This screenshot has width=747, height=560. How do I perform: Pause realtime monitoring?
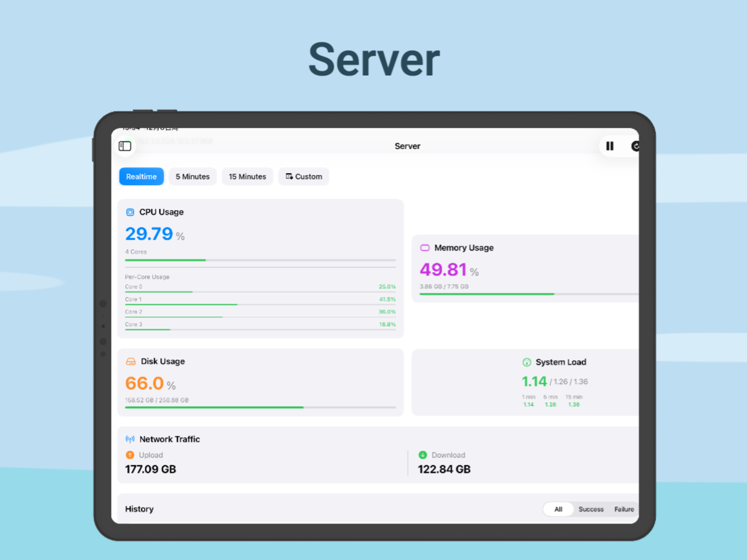tap(609, 146)
